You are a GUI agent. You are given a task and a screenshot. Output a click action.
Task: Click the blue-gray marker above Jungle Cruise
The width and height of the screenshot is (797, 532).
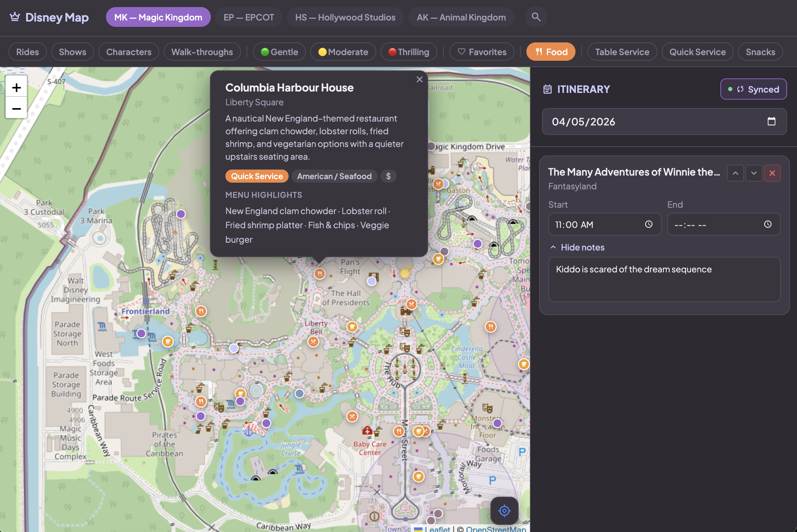299,394
